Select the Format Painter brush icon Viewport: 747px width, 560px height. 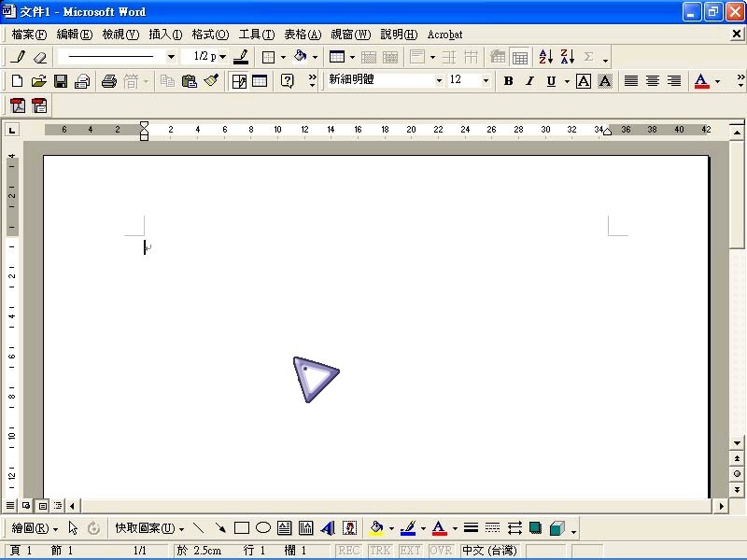tap(211, 81)
